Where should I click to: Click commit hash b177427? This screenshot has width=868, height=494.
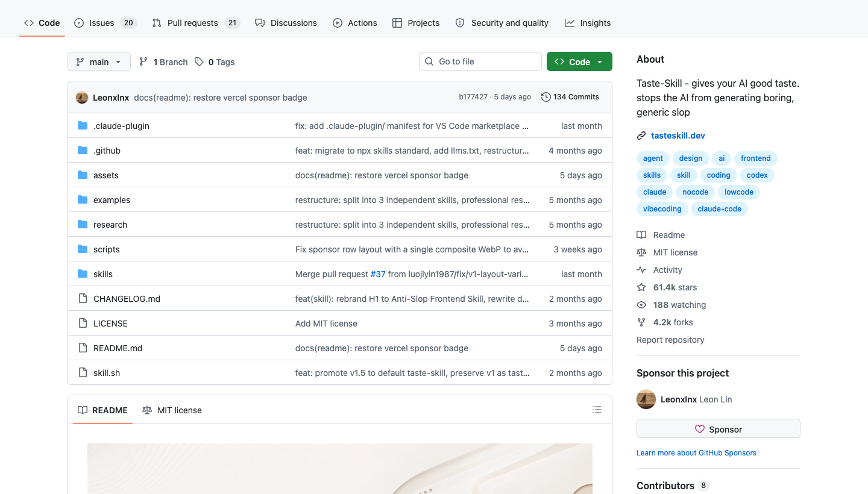point(473,97)
